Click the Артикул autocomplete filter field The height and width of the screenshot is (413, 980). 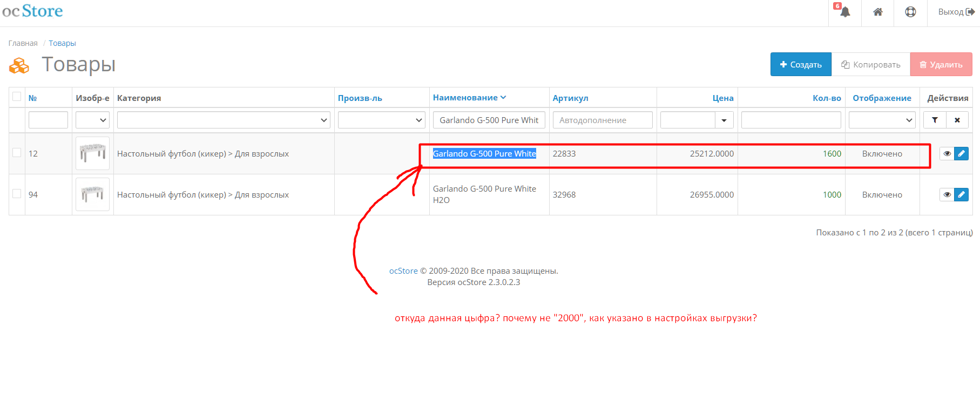pyautogui.click(x=603, y=120)
